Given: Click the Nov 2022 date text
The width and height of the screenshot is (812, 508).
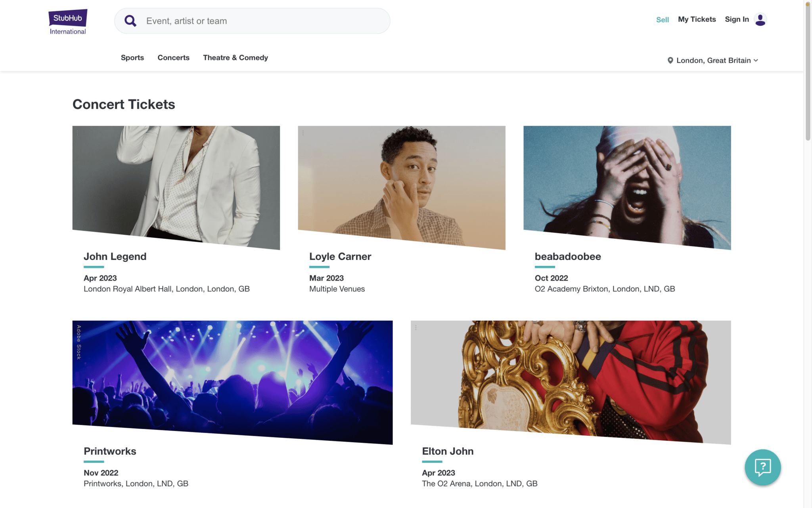Looking at the screenshot, I should 101,473.
